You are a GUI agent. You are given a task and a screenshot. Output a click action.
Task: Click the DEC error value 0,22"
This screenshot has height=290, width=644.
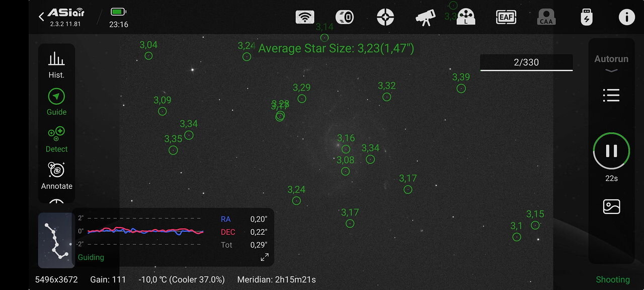tap(259, 232)
